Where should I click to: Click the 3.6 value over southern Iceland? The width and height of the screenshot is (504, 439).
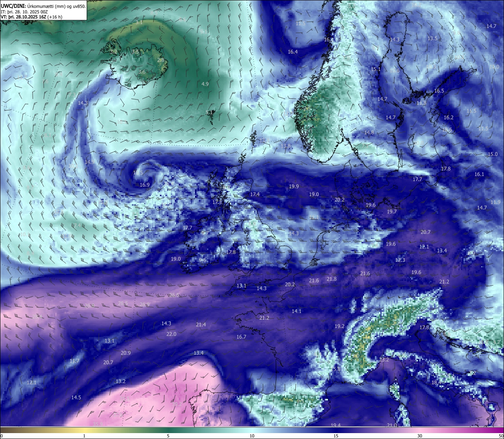pyautogui.click(x=142, y=72)
